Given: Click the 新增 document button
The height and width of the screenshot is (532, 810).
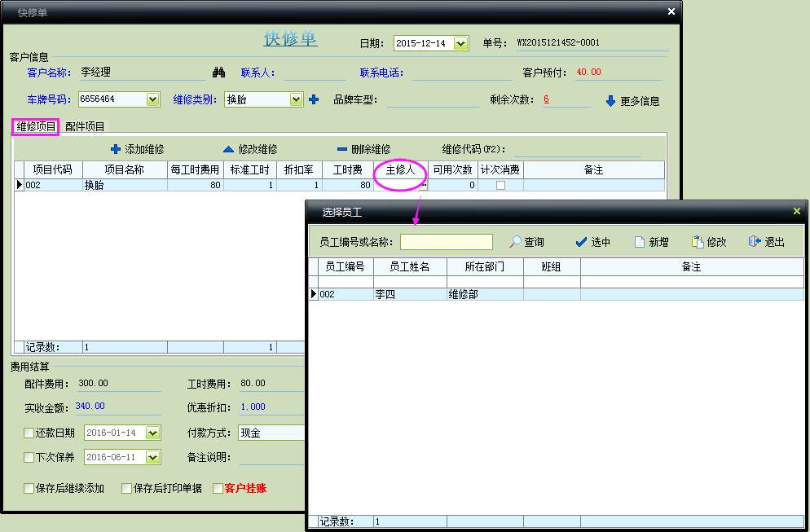Looking at the screenshot, I should [x=652, y=242].
